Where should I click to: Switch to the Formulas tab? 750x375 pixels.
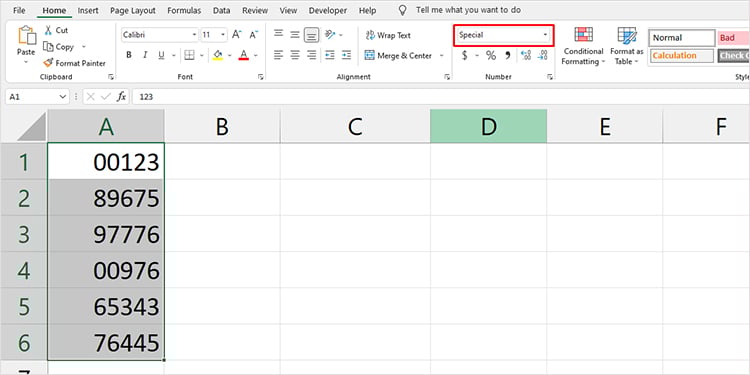184,10
